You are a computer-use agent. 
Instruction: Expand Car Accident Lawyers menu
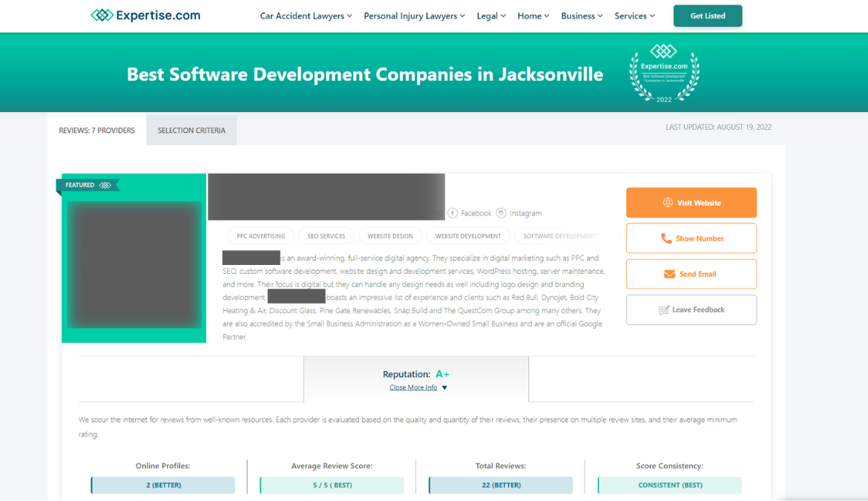pyautogui.click(x=306, y=16)
